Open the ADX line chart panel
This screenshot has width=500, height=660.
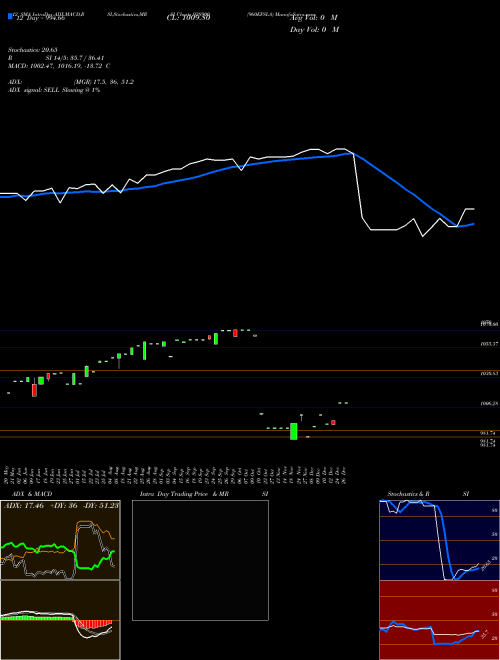point(60,540)
